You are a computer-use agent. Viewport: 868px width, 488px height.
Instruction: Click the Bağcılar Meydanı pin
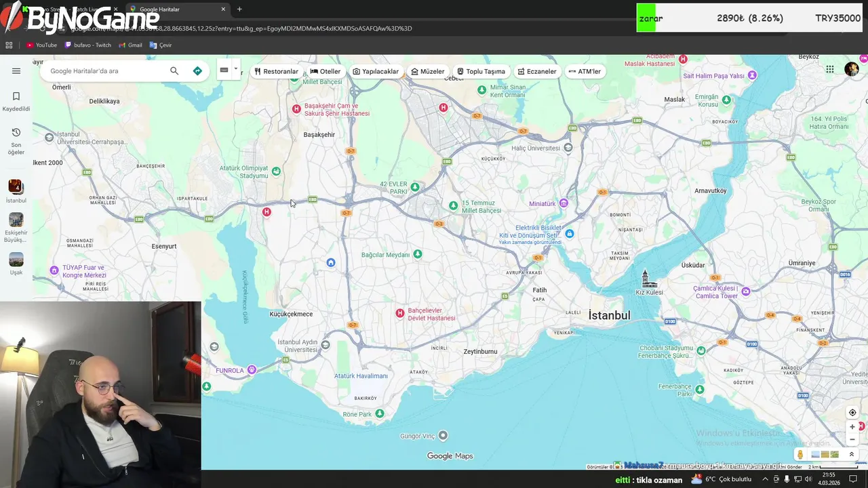click(418, 254)
